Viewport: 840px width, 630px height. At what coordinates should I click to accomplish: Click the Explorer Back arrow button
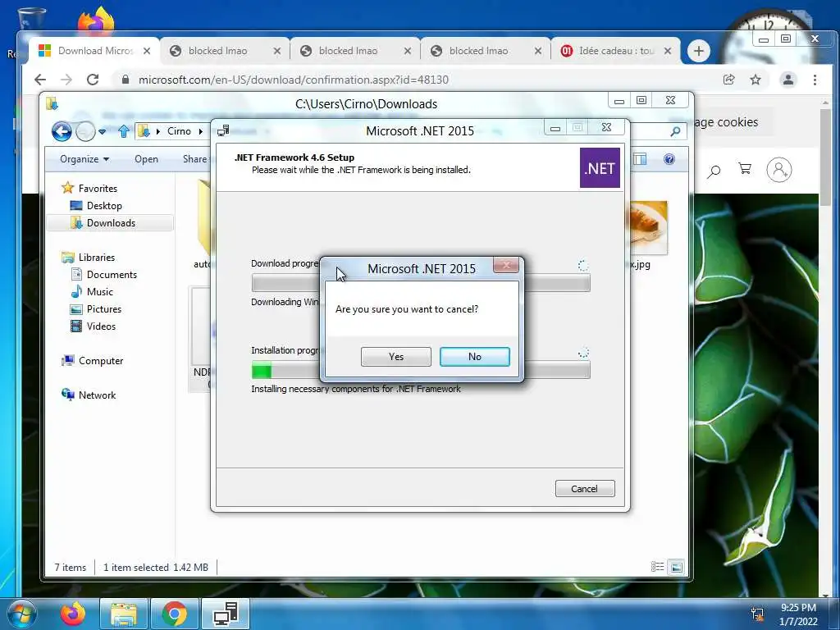tap(62, 131)
